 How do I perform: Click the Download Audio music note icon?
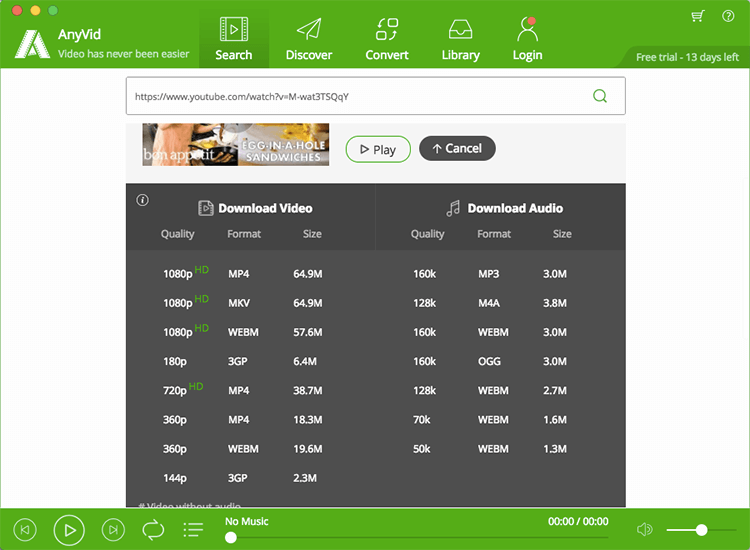coord(453,208)
